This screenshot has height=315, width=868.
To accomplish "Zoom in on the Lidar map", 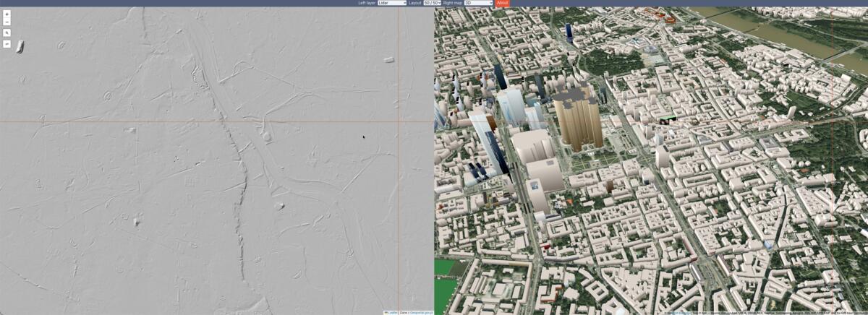I will [x=7, y=14].
